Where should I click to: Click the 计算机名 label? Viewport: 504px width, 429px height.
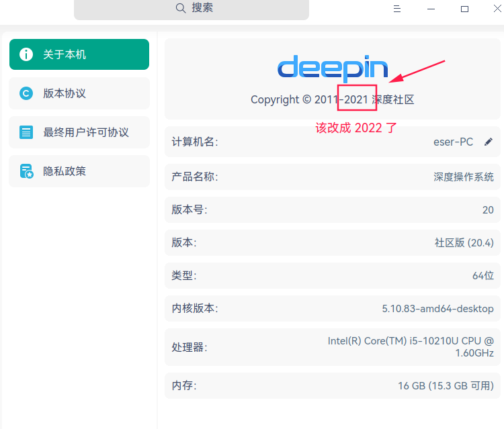[195, 142]
